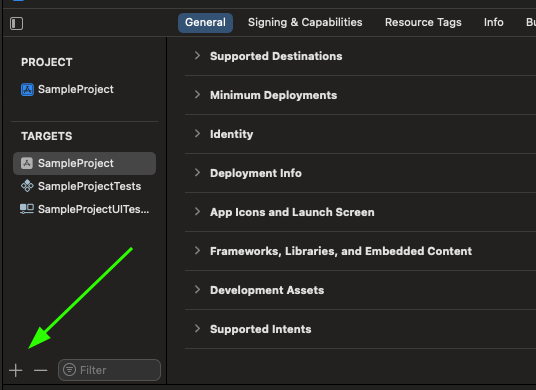
Task: Expand the Minimum Deployments section
Action: click(x=197, y=95)
